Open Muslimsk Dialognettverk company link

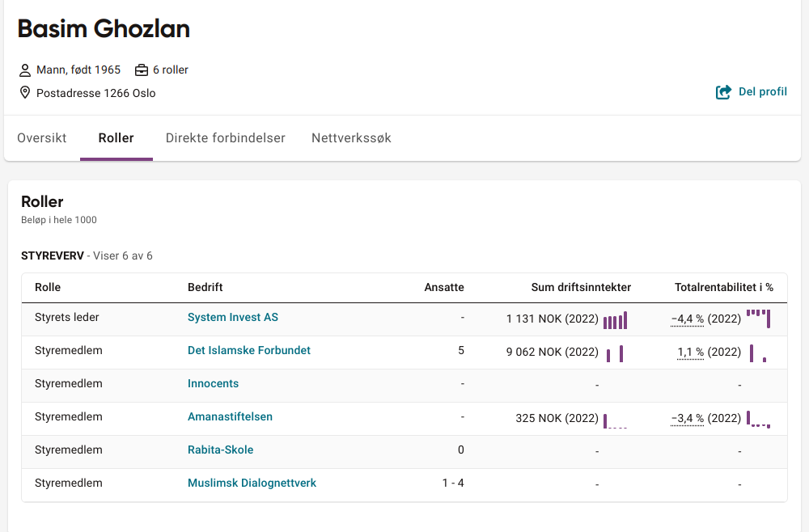[x=252, y=483]
